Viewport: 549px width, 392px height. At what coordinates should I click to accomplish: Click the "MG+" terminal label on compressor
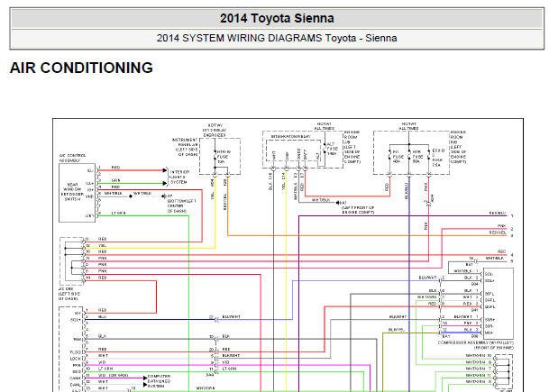coord(489,333)
